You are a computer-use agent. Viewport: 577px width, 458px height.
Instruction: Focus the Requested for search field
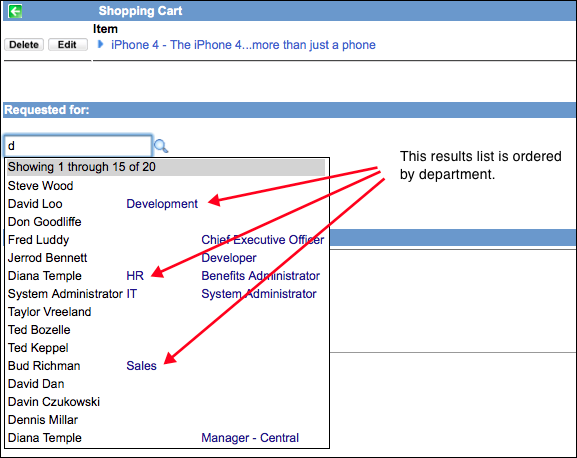pos(78,146)
